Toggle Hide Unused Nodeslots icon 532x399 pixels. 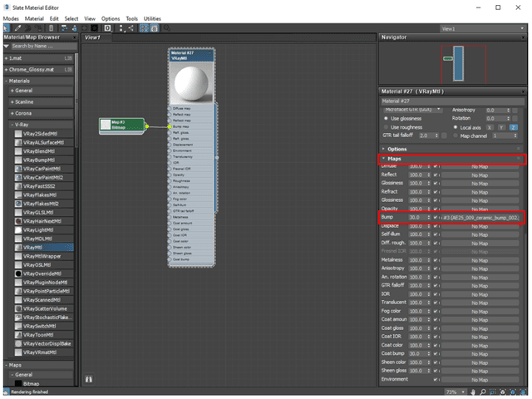74,28
